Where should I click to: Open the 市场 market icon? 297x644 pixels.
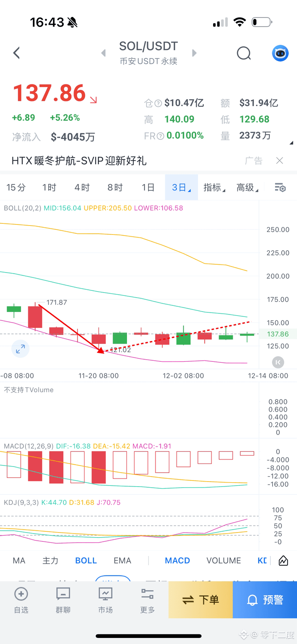pyautogui.click(x=105, y=600)
